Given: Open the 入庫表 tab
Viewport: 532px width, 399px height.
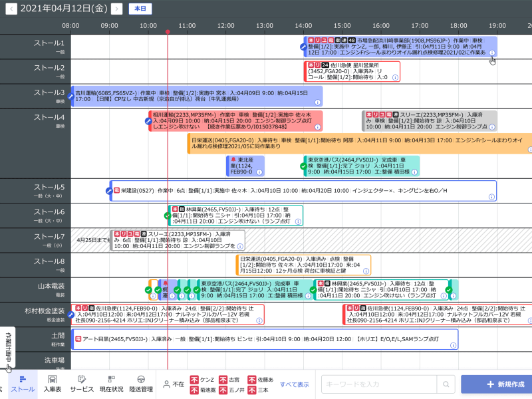Looking at the screenshot, I should (53, 384).
